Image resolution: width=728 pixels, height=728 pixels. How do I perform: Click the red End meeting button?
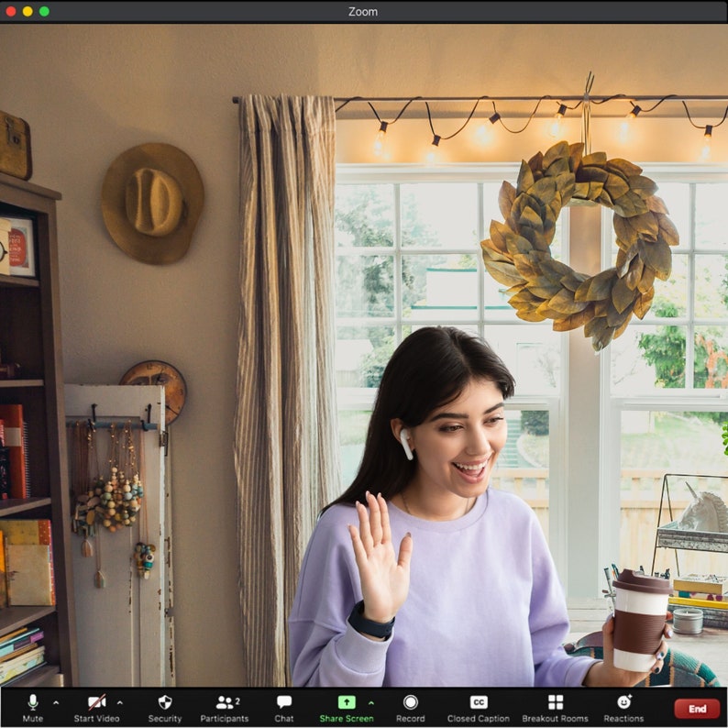tap(698, 709)
